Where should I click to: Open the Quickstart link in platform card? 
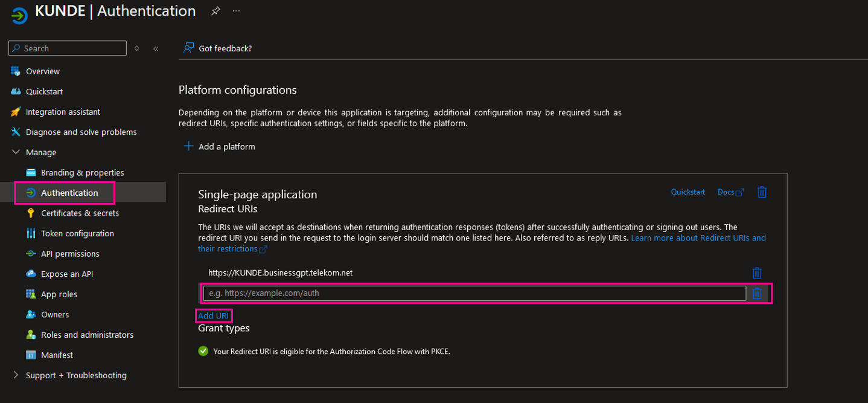click(x=688, y=192)
